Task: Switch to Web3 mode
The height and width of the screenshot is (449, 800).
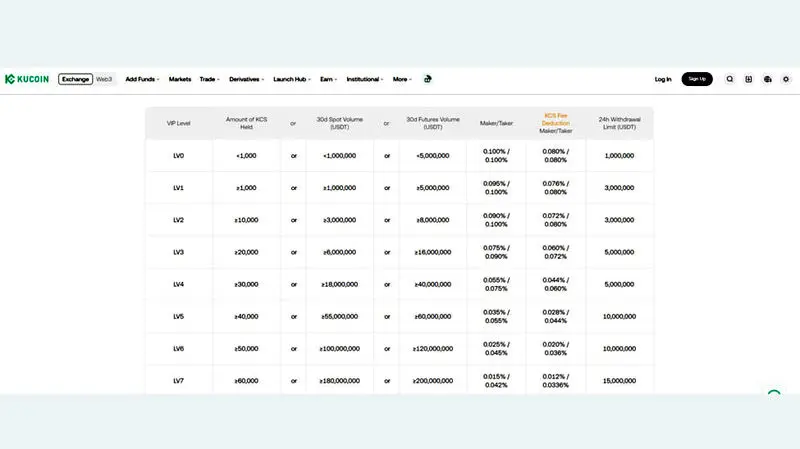Action: point(104,79)
